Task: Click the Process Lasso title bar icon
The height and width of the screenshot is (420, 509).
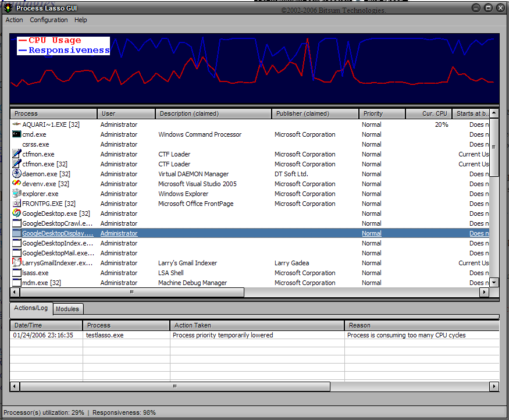Action: [8, 8]
